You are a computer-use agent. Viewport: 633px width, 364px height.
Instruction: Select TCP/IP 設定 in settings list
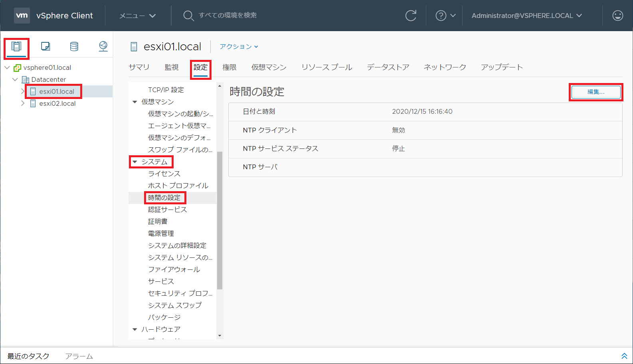pyautogui.click(x=166, y=90)
